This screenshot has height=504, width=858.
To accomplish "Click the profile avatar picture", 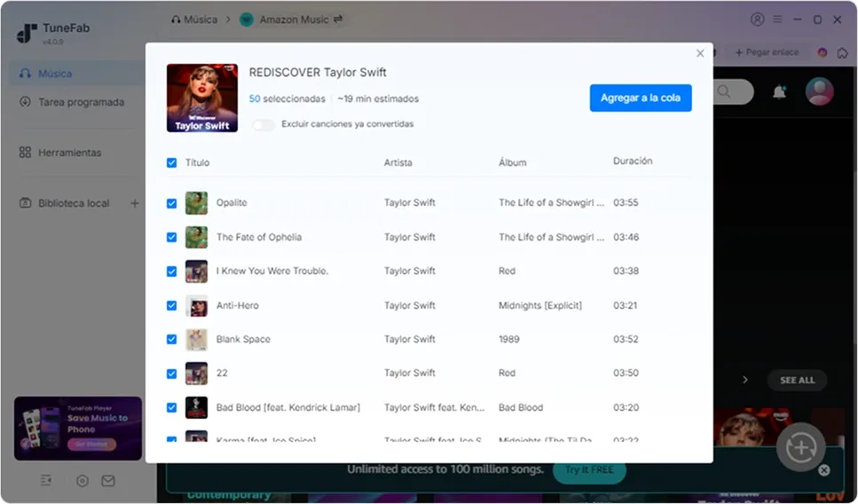I will click(819, 91).
